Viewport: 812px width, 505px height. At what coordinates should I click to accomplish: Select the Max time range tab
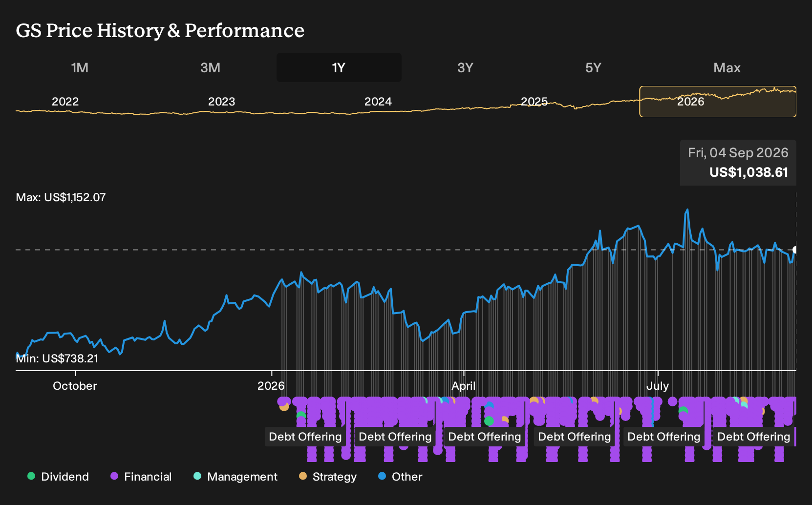click(727, 67)
